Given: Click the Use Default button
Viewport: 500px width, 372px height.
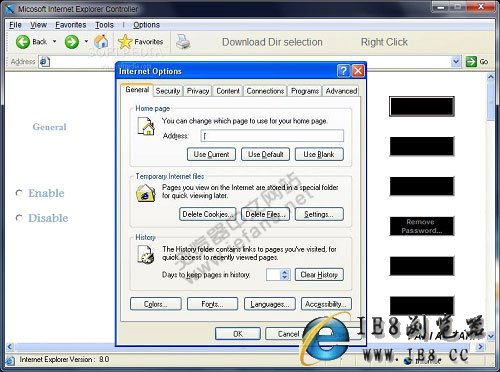Looking at the screenshot, I should (266, 154).
